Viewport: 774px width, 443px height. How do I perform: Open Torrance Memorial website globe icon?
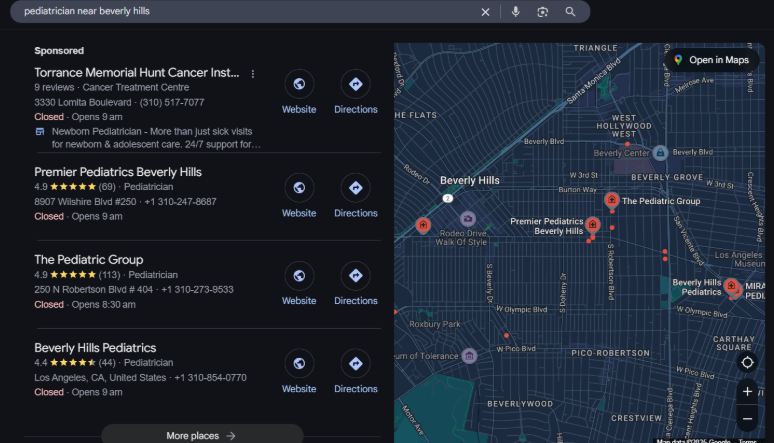coord(299,84)
